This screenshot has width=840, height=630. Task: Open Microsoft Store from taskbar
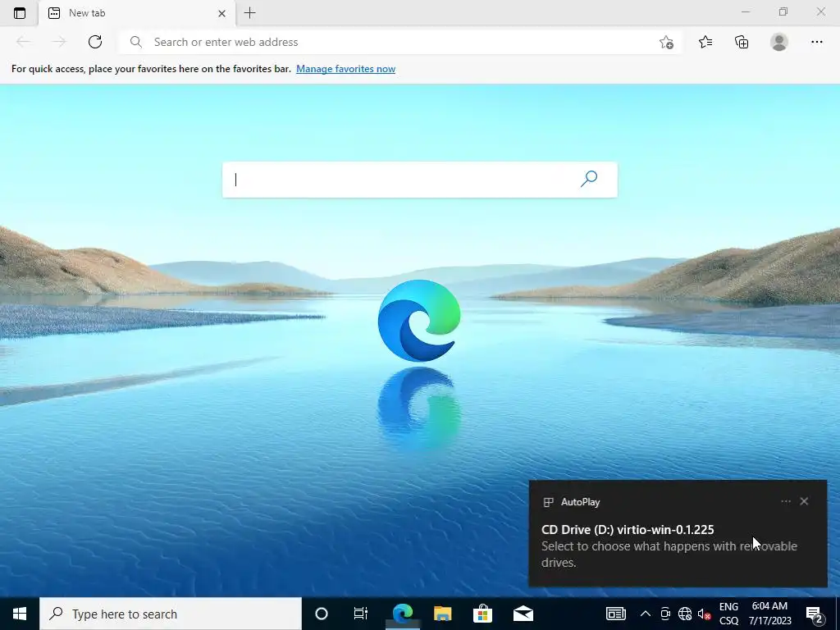(x=482, y=614)
